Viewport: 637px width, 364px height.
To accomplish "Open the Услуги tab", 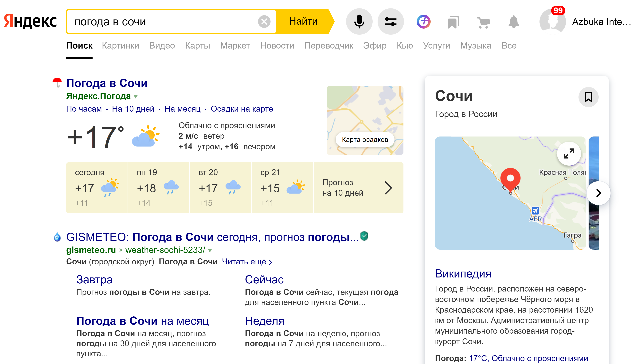I will tap(437, 45).
